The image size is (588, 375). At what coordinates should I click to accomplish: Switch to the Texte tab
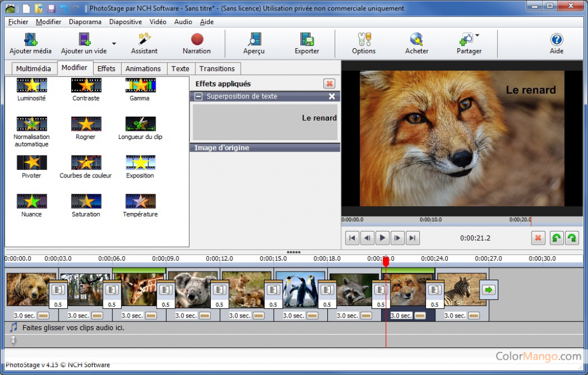tap(180, 68)
